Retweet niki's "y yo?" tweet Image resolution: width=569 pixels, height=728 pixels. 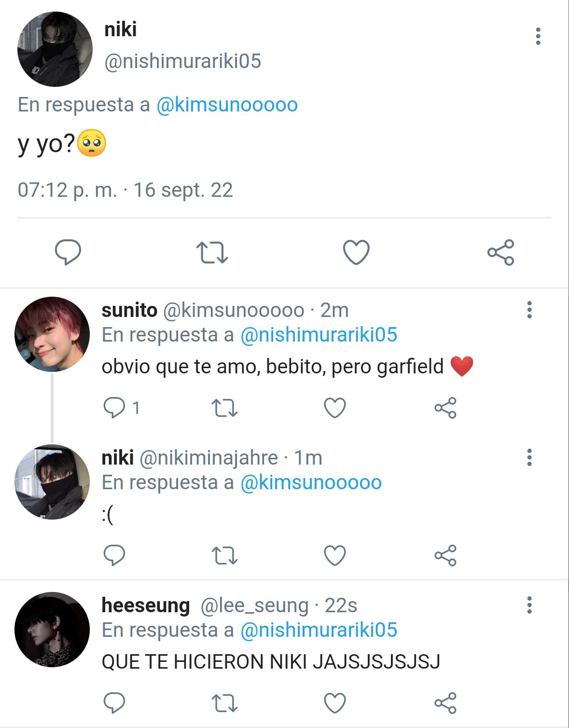212,252
